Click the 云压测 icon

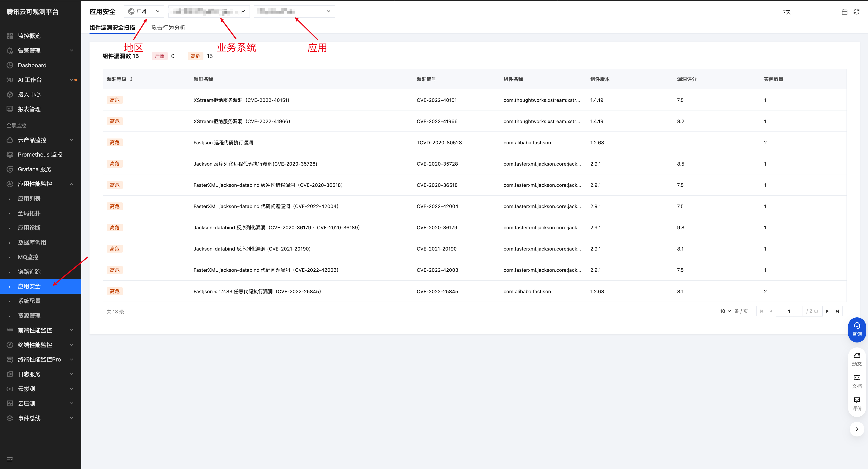[10, 403]
